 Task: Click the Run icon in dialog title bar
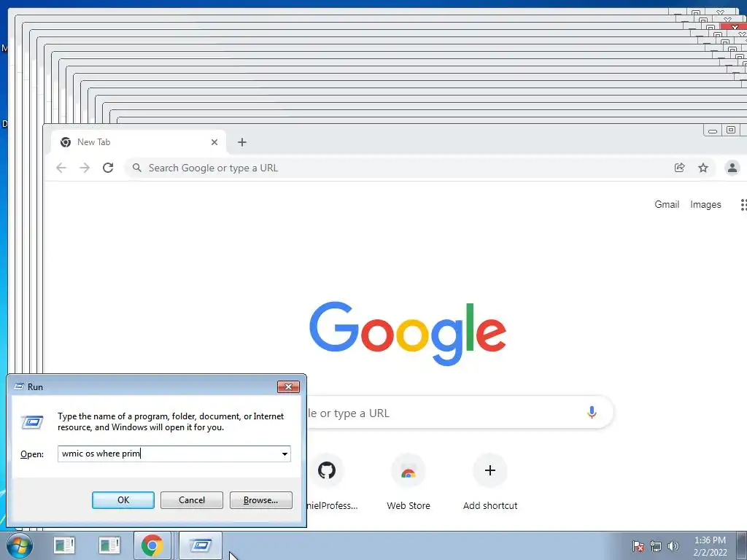[x=19, y=386]
